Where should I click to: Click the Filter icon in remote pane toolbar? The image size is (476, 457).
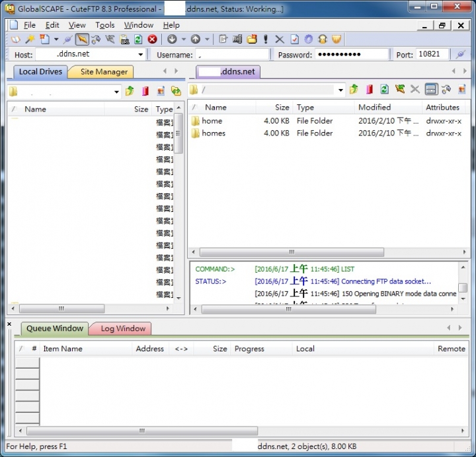461,89
